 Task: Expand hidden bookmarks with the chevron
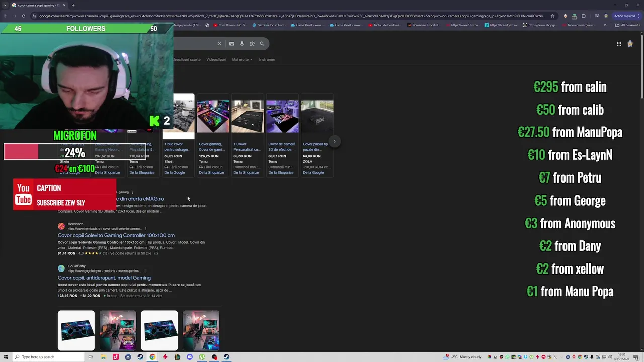[605, 25]
